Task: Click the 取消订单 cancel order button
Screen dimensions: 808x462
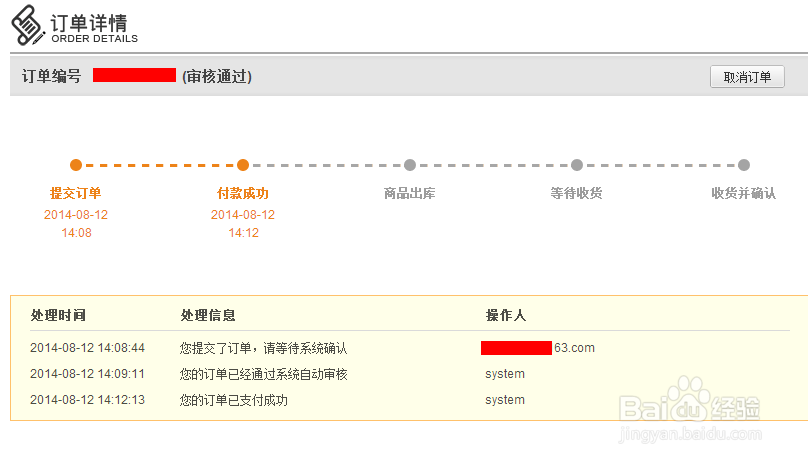Action: pyautogui.click(x=747, y=77)
